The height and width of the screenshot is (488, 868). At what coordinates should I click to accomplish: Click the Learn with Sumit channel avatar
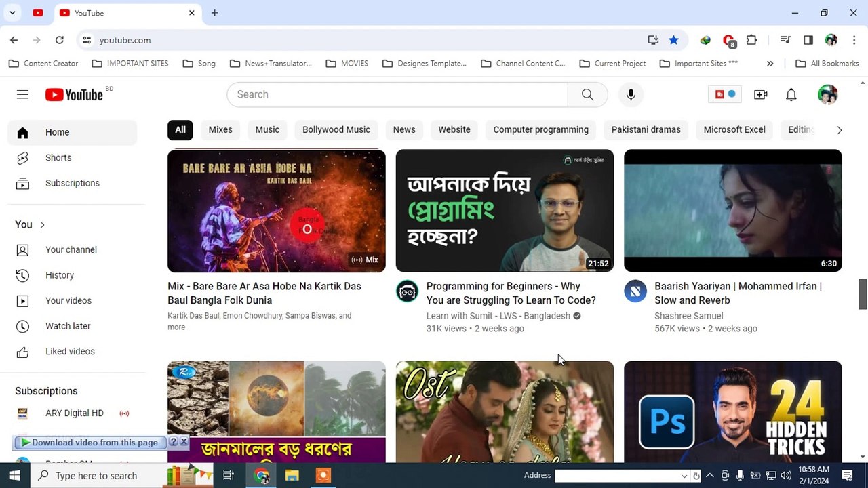coord(408,291)
